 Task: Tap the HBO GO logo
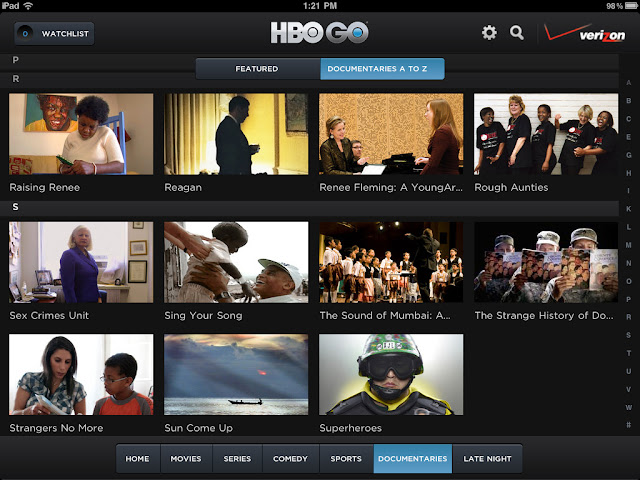point(320,32)
